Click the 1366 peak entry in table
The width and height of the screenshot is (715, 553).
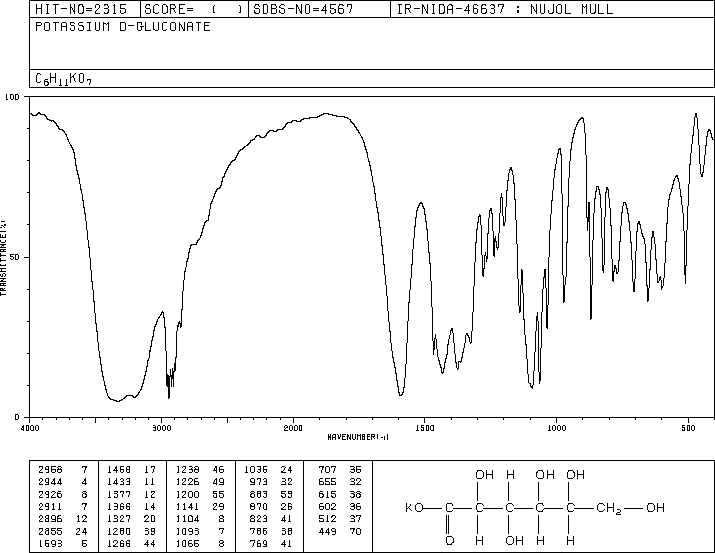132,506
